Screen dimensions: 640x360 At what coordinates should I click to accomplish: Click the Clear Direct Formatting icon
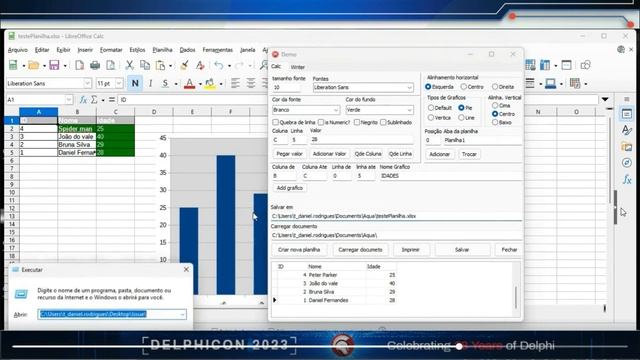[x=200, y=65]
